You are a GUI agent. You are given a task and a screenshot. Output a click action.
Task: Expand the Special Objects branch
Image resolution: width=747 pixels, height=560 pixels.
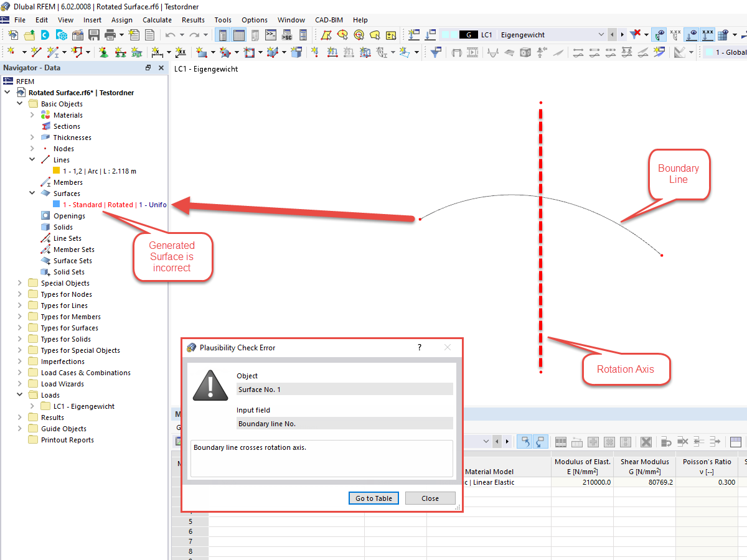tap(19, 282)
